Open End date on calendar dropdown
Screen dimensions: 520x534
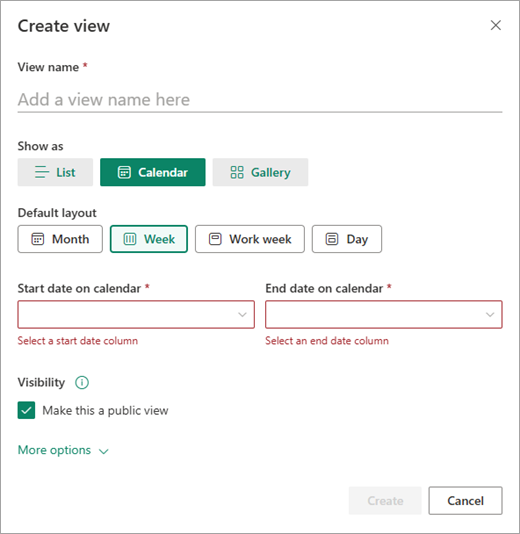[x=384, y=315]
